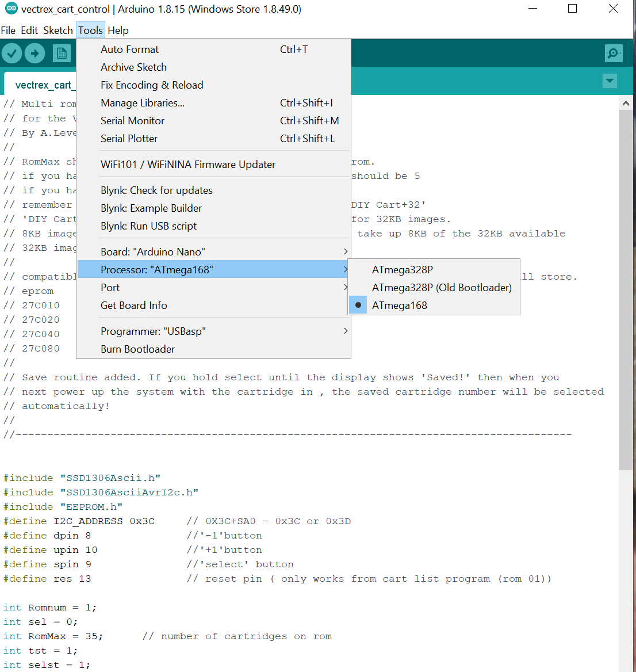Select Blynk: Example Builder
This screenshot has height=672, width=636.
click(x=214, y=208)
